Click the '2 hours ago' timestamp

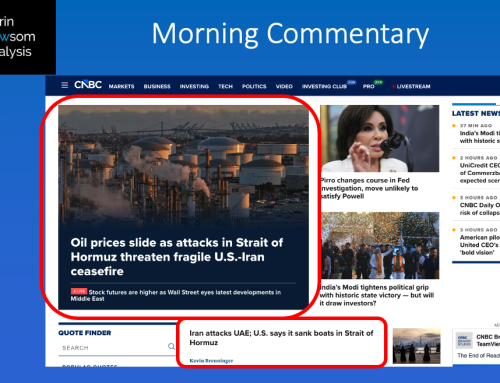[478, 158]
